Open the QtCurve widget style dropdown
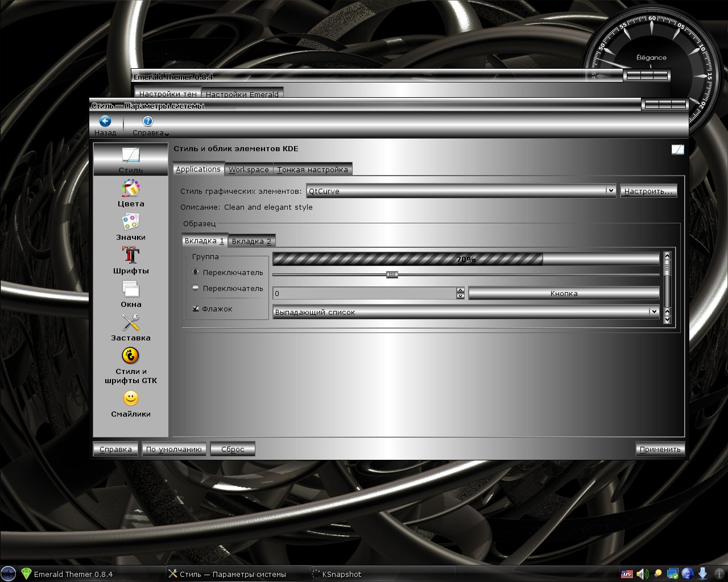The image size is (728, 582). [461, 191]
